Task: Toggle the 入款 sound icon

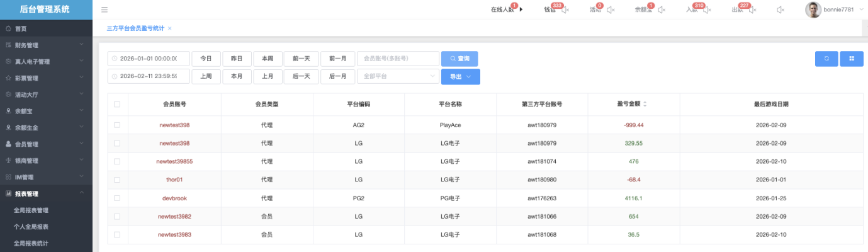Action: (x=708, y=9)
